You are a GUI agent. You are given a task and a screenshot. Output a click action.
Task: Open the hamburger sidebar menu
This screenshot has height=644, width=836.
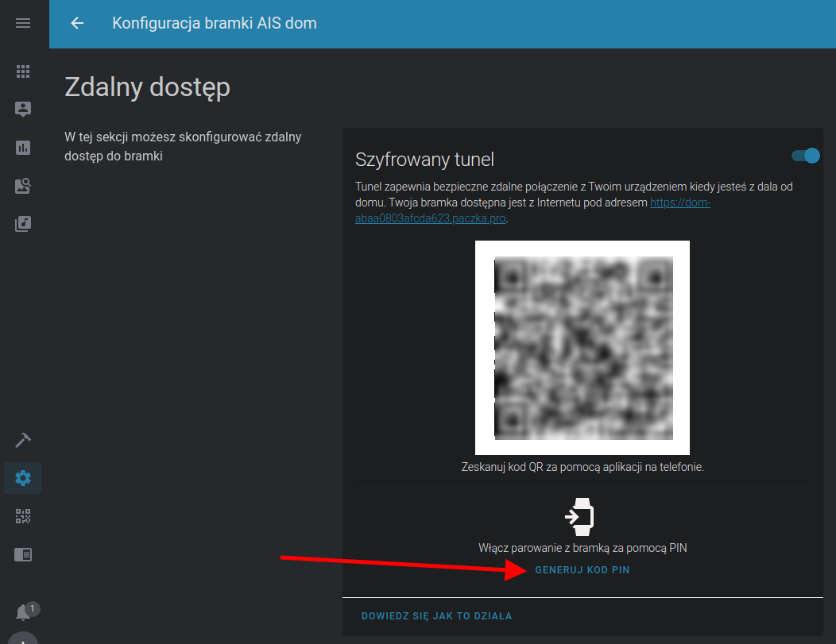point(23,23)
